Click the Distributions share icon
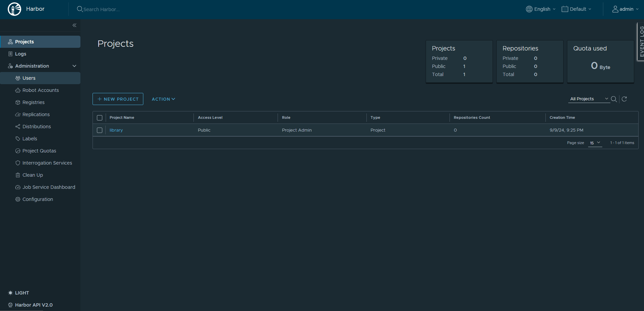Screen dimensions: 644x311 click(x=18, y=127)
